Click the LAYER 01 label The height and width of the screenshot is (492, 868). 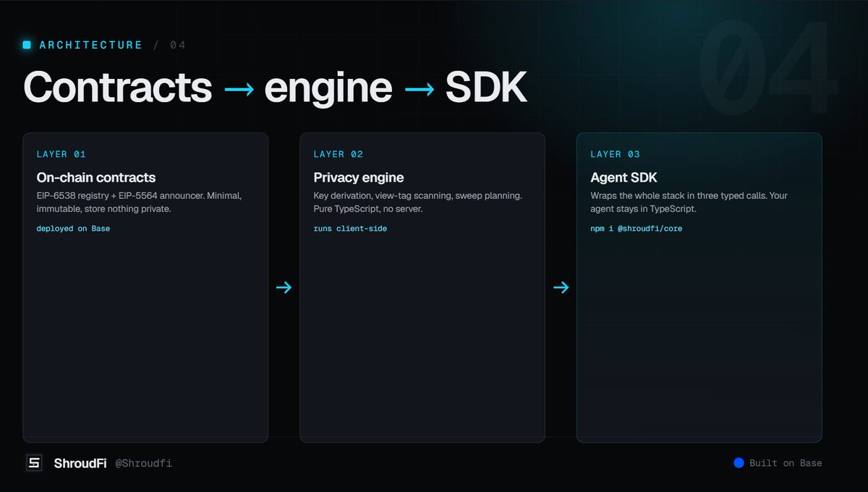point(61,154)
